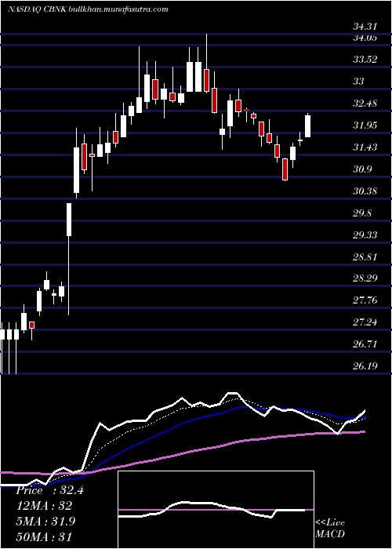Image resolution: width=392 pixels, height=549 pixels.
Task: Click the 30.38 price axis label
Action: tap(366, 191)
